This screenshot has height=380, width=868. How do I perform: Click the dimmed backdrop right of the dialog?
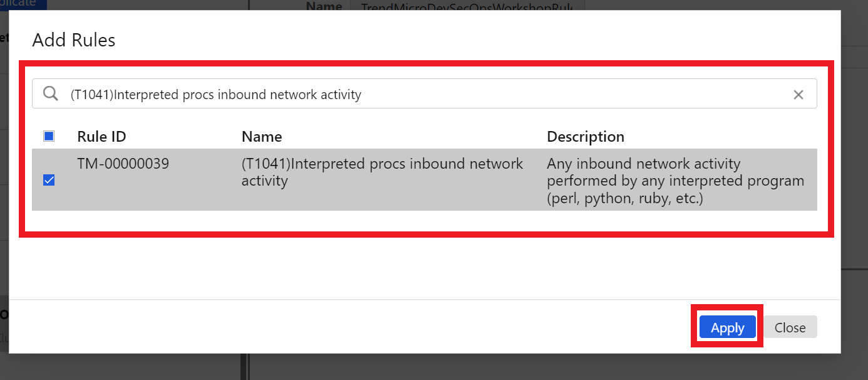tap(854, 188)
